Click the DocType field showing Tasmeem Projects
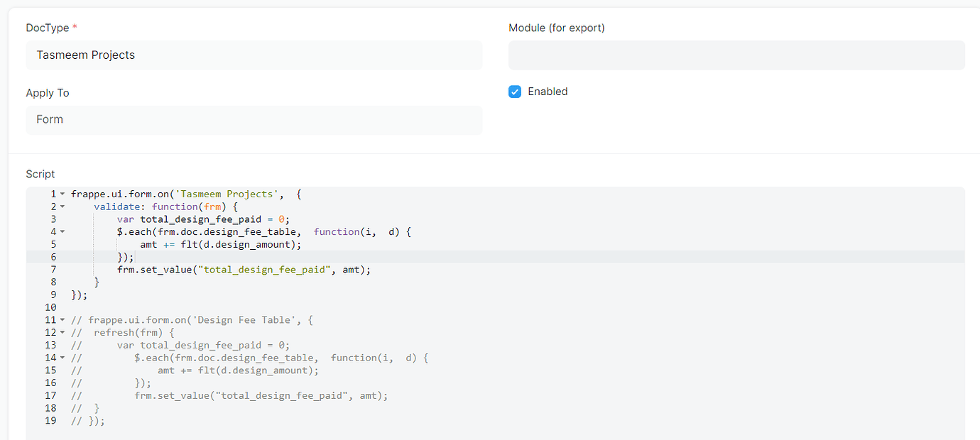The height and width of the screenshot is (440, 980). (254, 55)
